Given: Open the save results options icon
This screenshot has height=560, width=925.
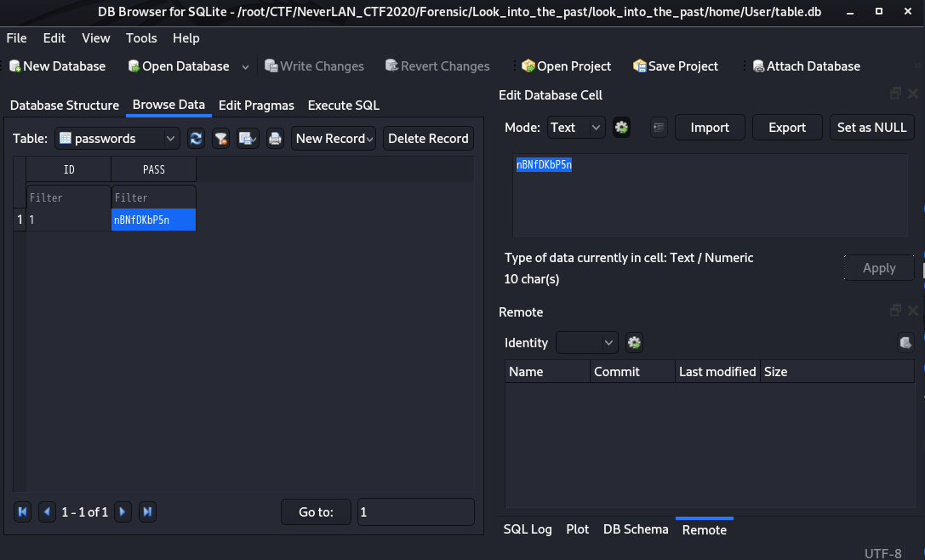Looking at the screenshot, I should point(247,138).
